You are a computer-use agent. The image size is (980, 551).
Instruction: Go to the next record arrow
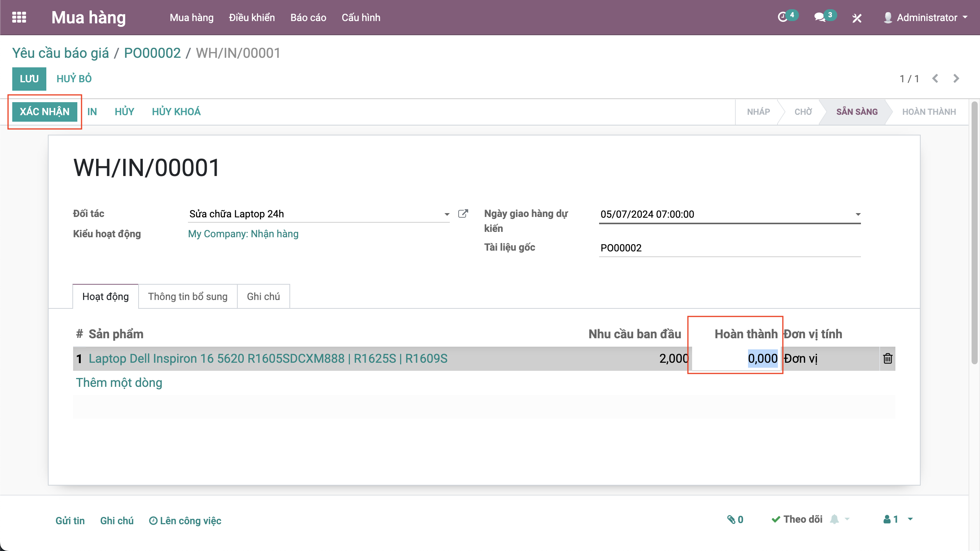point(956,78)
